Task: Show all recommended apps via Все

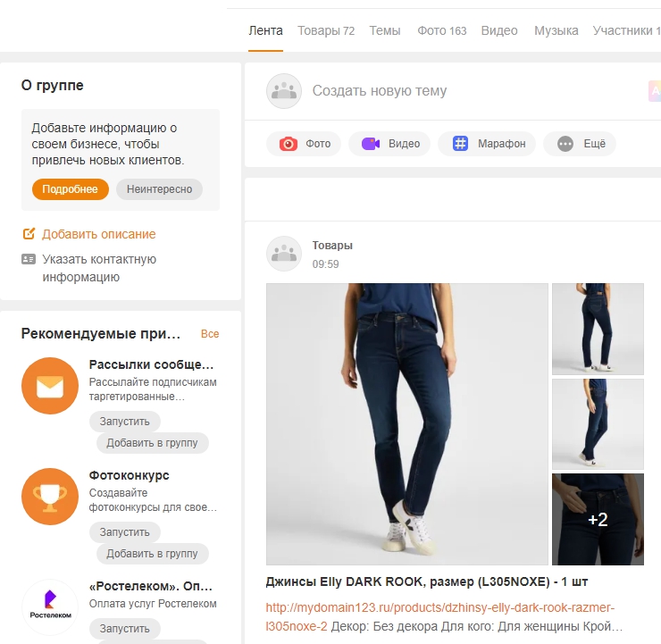Action: coord(210,334)
